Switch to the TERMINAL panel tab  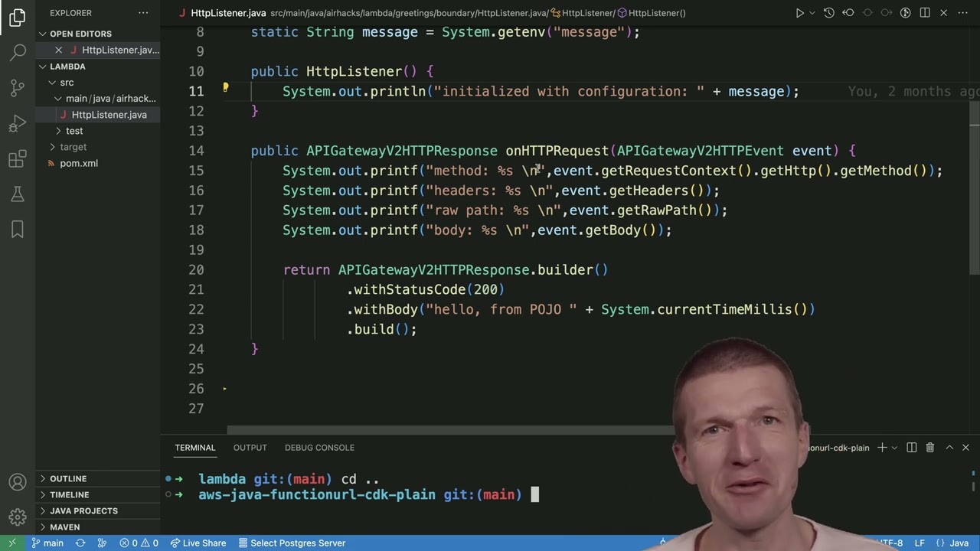195,448
